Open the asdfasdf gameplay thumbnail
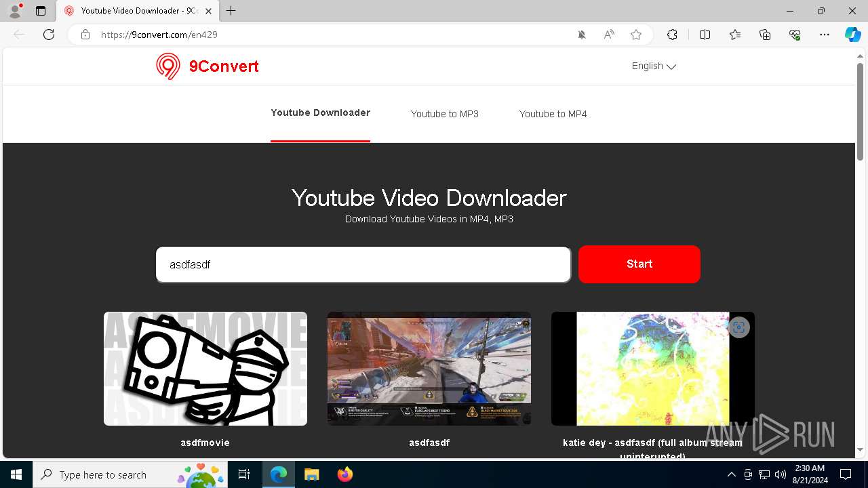Image resolution: width=868 pixels, height=488 pixels. [x=429, y=369]
